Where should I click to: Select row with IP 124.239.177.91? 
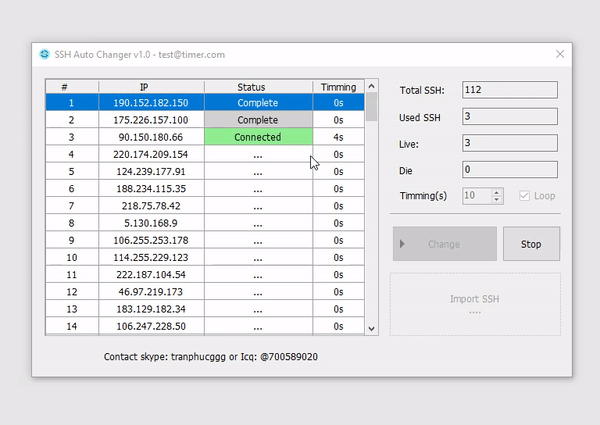(205, 171)
